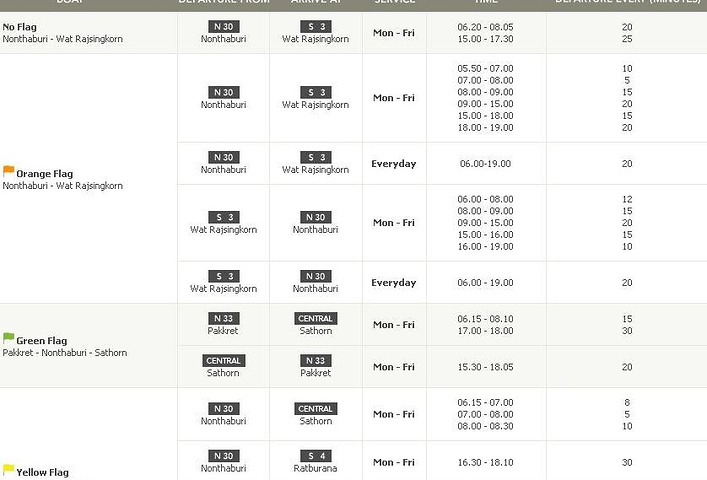
Task: Click the N 30 badge in the No Flag row
Action: click(223, 27)
